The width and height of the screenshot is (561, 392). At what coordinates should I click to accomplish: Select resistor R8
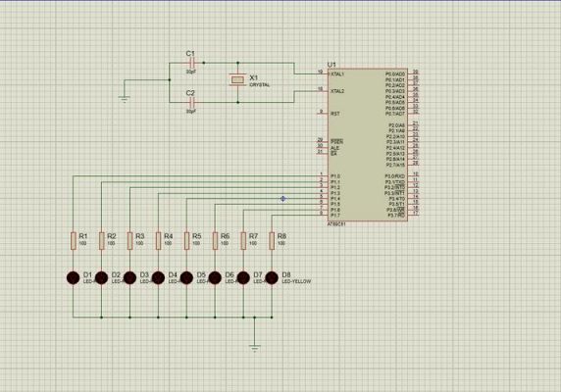pyautogui.click(x=272, y=240)
